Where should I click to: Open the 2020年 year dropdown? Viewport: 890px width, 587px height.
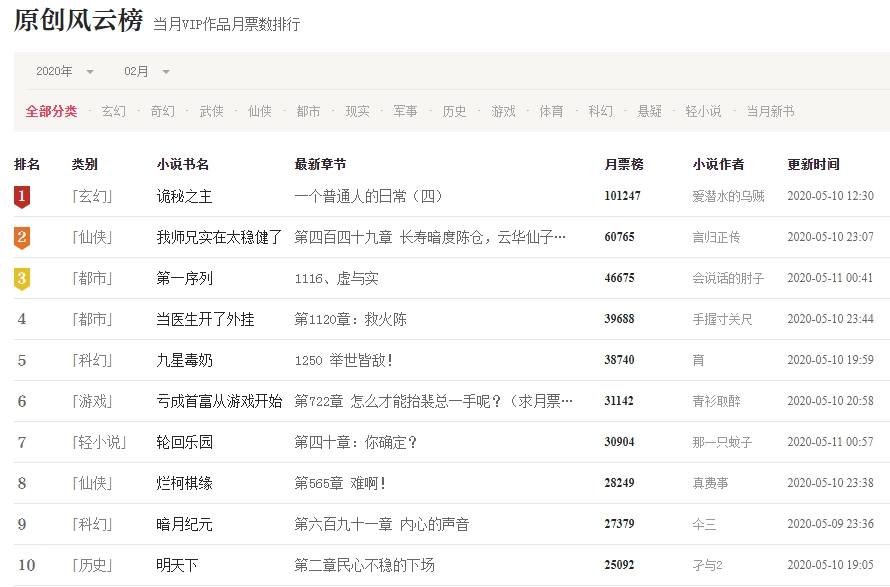pyautogui.click(x=64, y=71)
